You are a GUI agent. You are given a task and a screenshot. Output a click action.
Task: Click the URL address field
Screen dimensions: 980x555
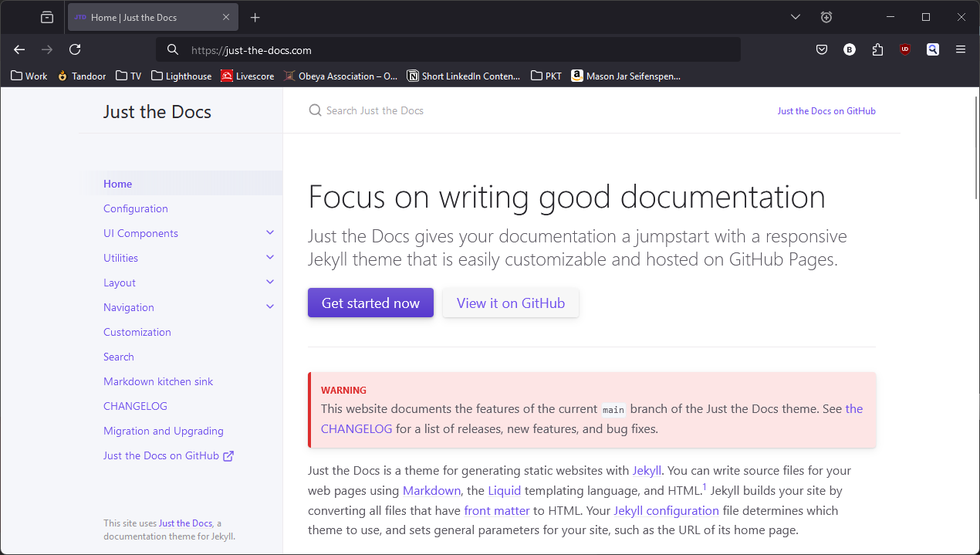(x=448, y=49)
